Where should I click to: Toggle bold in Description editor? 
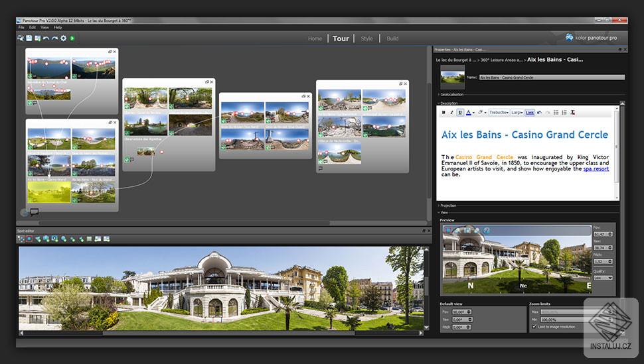443,113
